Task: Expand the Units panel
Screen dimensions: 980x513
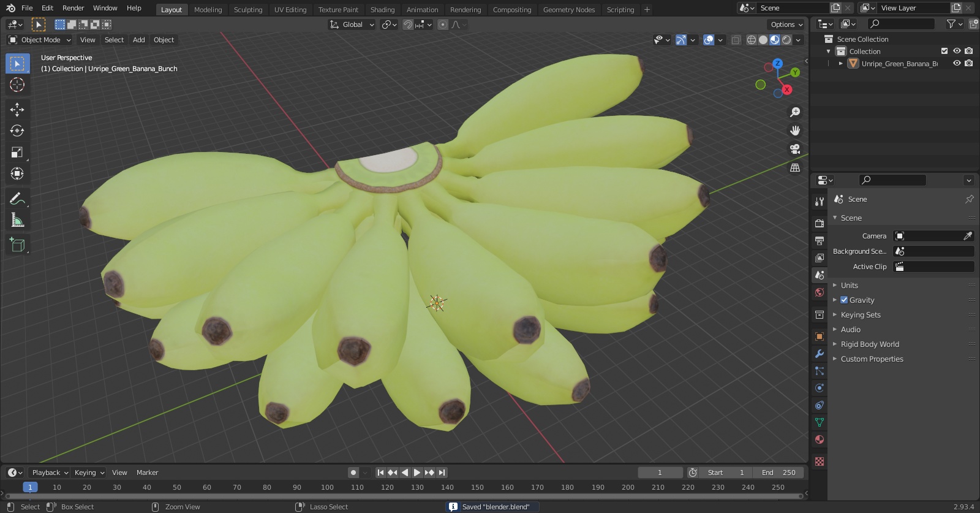Action: click(x=849, y=286)
